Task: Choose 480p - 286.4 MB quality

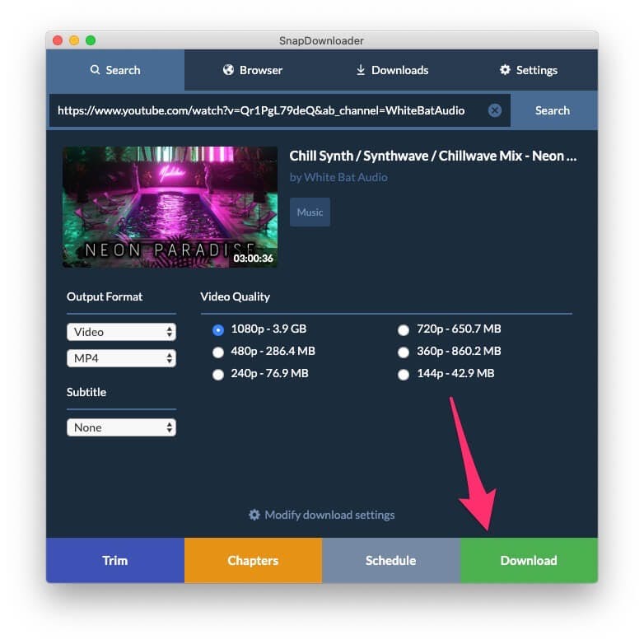Action: [x=218, y=352]
